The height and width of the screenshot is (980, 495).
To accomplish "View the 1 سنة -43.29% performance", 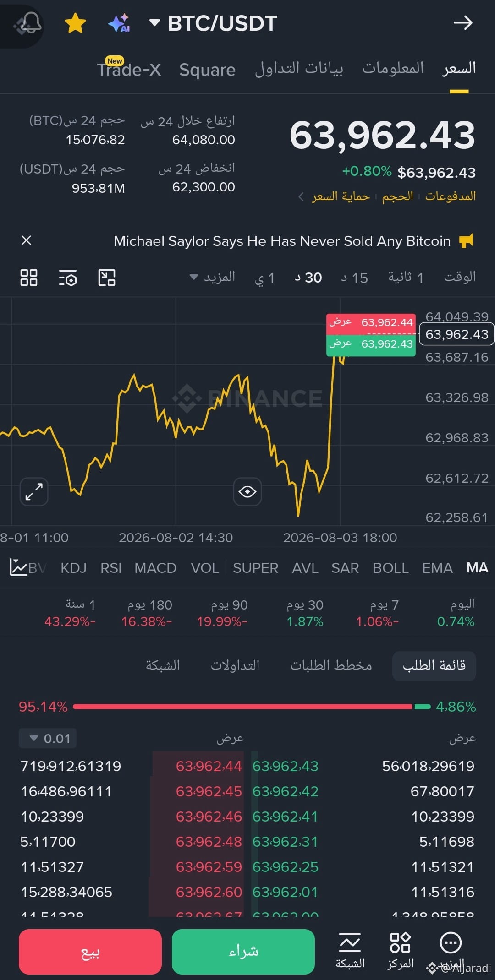I will click(x=70, y=613).
